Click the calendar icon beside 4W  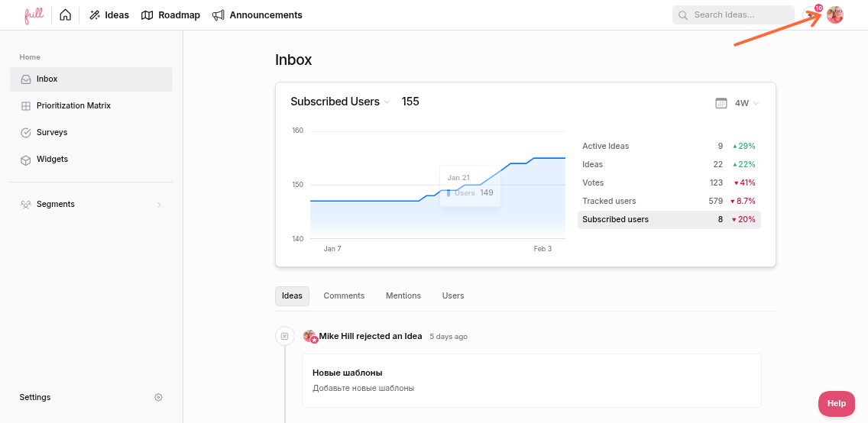pos(721,103)
